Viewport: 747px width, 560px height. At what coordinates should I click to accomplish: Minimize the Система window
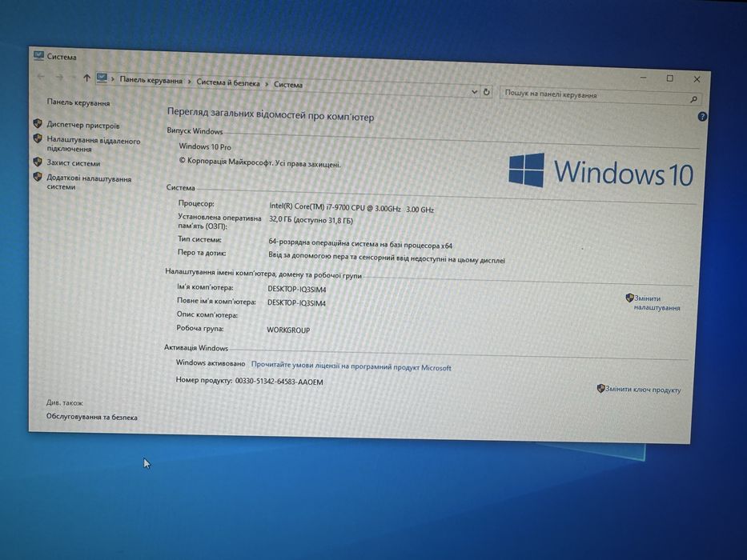(x=643, y=77)
